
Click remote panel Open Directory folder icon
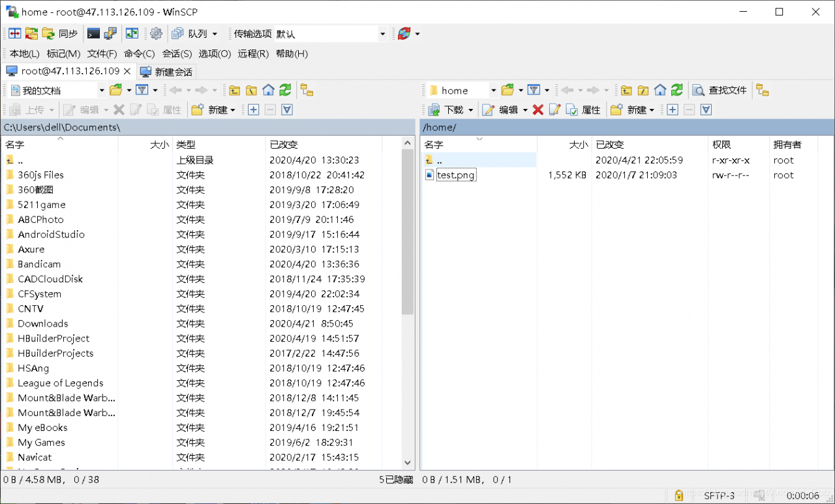click(508, 90)
